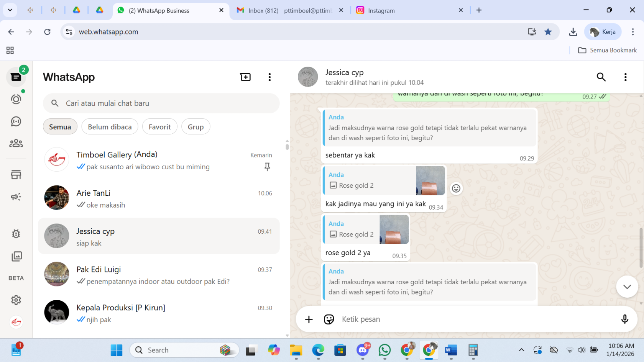Open the Advertise megaphone tool

click(x=16, y=197)
